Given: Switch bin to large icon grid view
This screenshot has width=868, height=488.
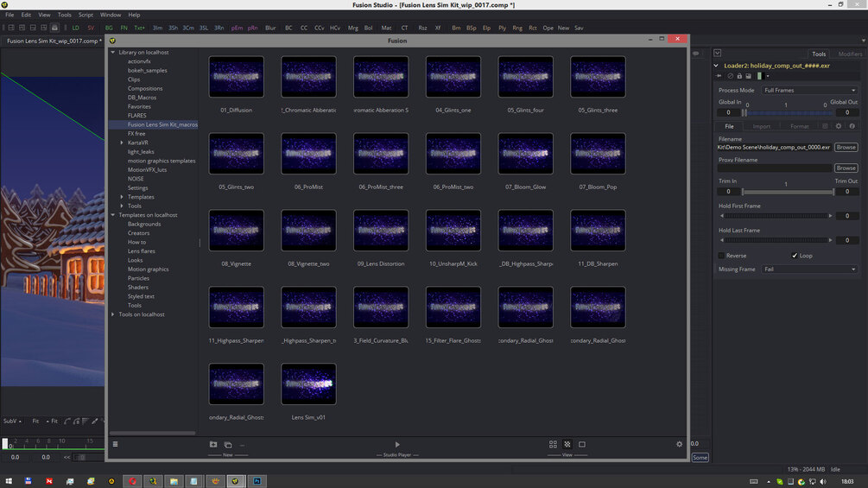Looking at the screenshot, I should coord(553,444).
